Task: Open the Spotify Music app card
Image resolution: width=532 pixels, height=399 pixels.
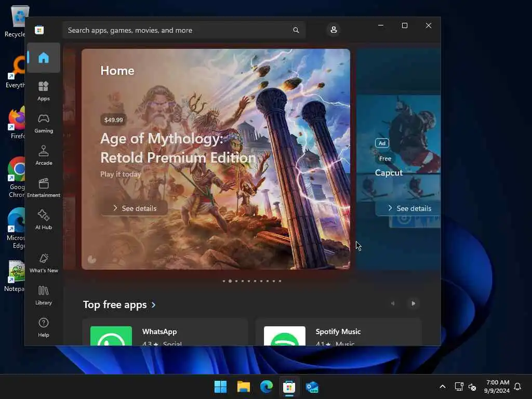Action: [338, 332]
